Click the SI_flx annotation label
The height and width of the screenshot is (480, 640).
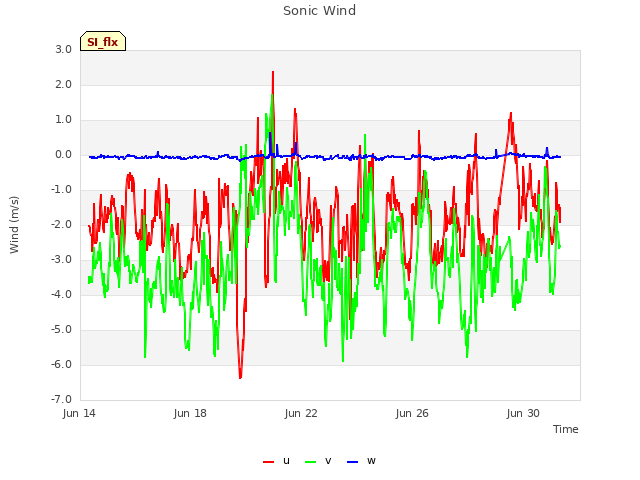103,41
